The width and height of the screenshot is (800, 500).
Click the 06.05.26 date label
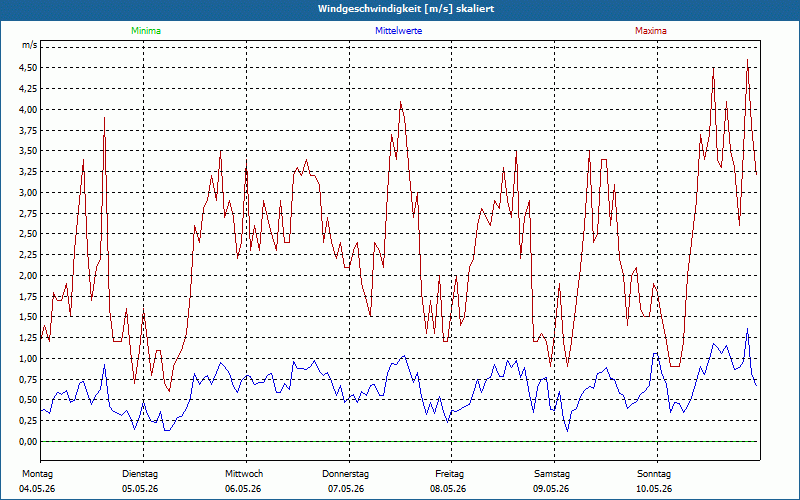243,489
